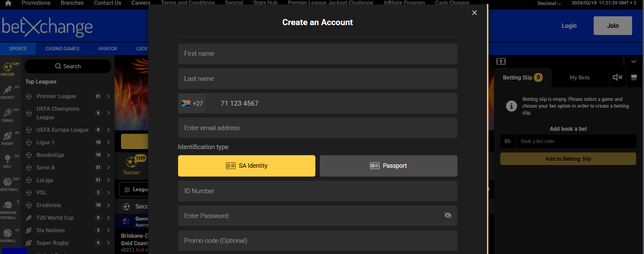Toggle password visibility eye icon

coord(448,215)
